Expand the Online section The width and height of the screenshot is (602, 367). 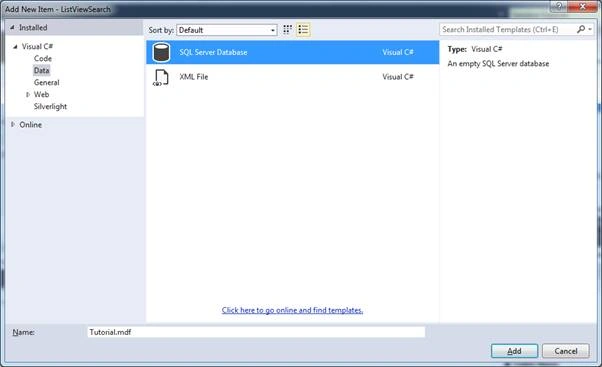click(13, 124)
